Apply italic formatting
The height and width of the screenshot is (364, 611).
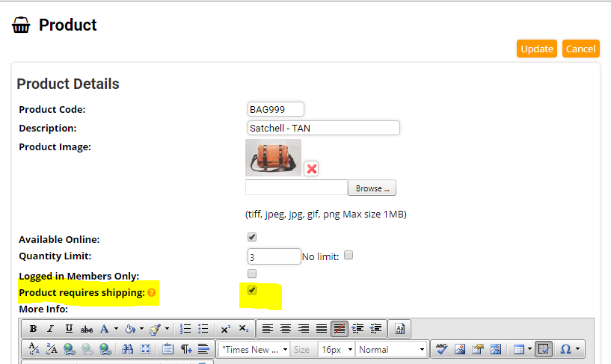51,329
